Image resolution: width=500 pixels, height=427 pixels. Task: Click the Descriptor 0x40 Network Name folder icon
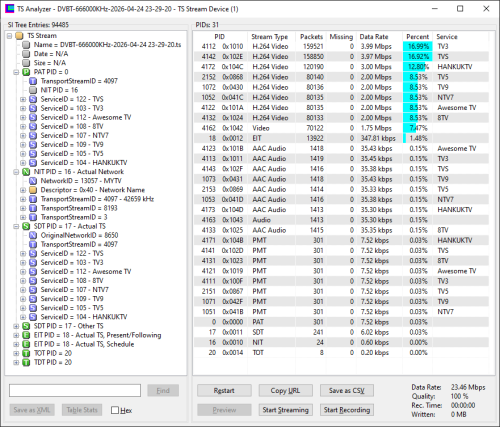[33, 190]
